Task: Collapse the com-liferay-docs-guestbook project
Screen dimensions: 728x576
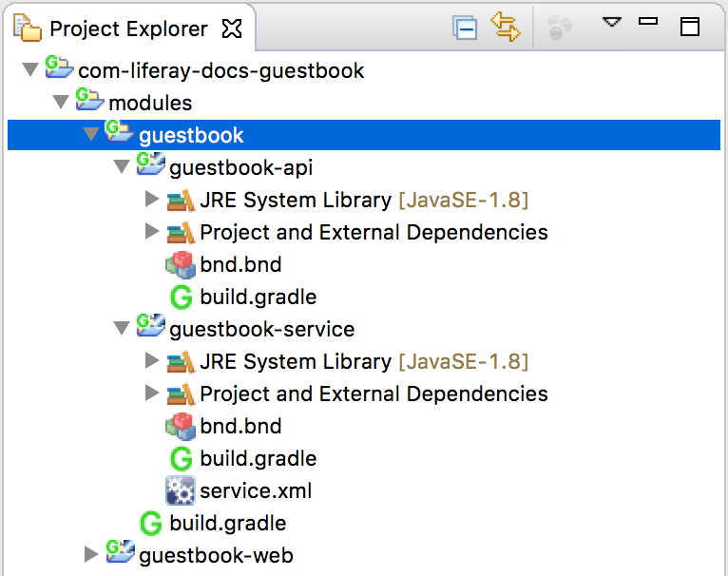Action: (30, 70)
